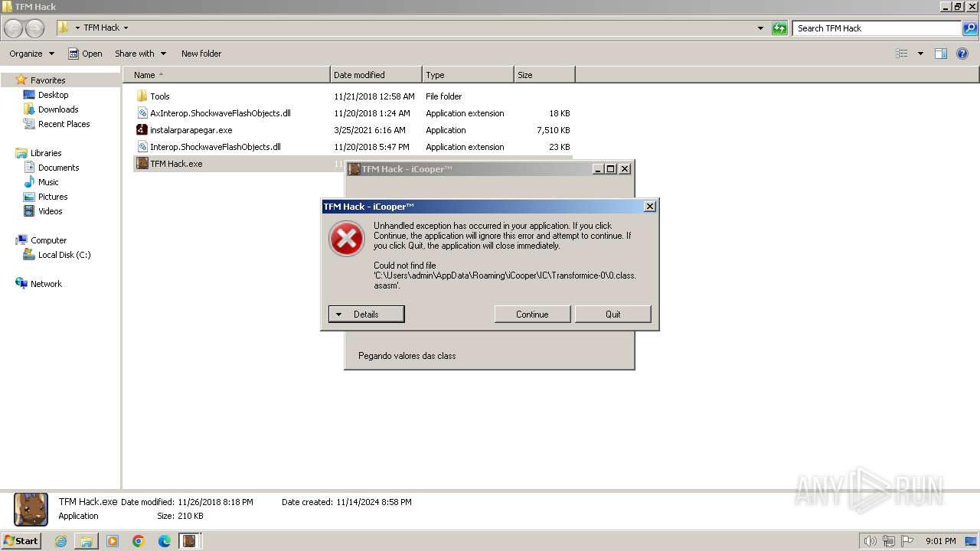
Task: Click the TFM Hack.exe thumbnail in details pane
Action: click(31, 510)
